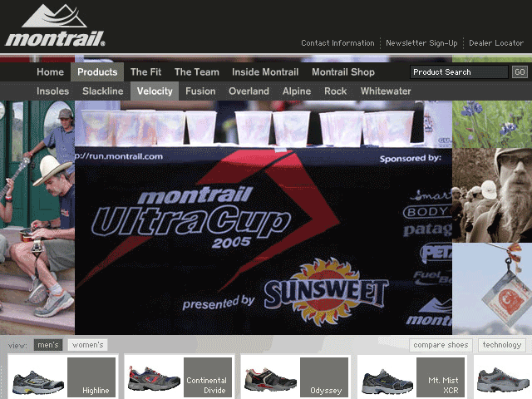Go to The Team page
This screenshot has height=399, width=532.
(197, 72)
